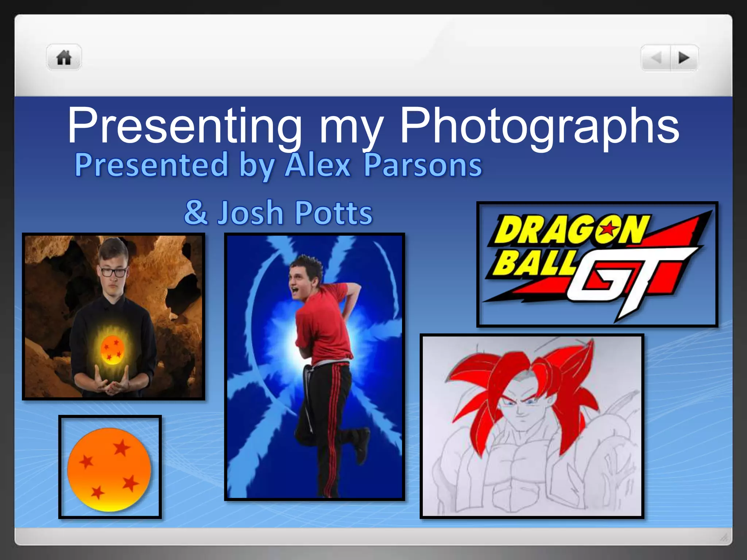Advance with the next slide arrow
Image resolution: width=747 pixels, height=560 pixels.
click(x=684, y=58)
